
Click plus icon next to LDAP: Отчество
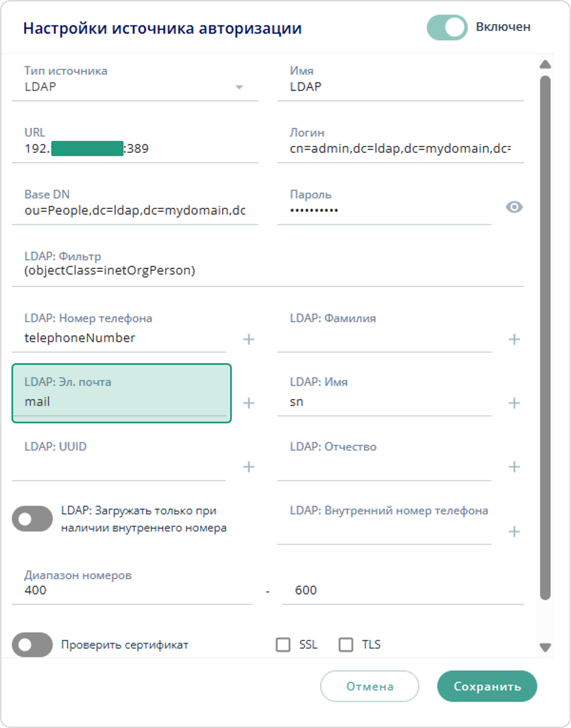515,468
